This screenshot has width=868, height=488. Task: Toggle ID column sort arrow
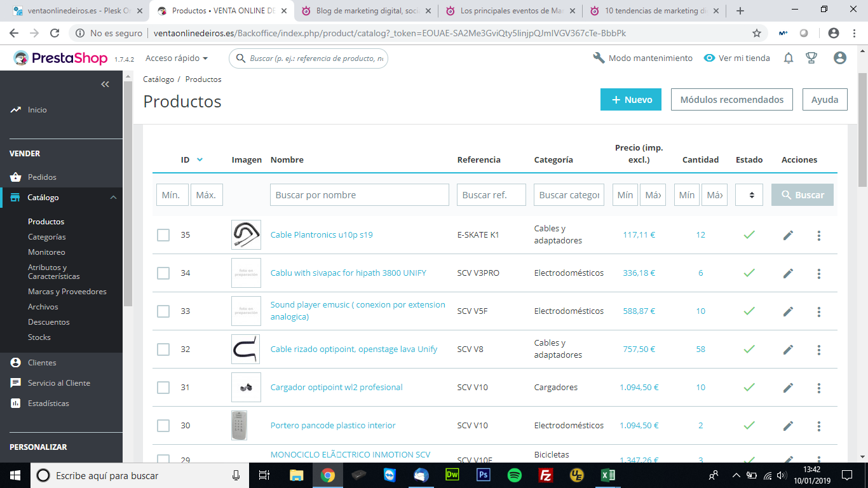200,159
